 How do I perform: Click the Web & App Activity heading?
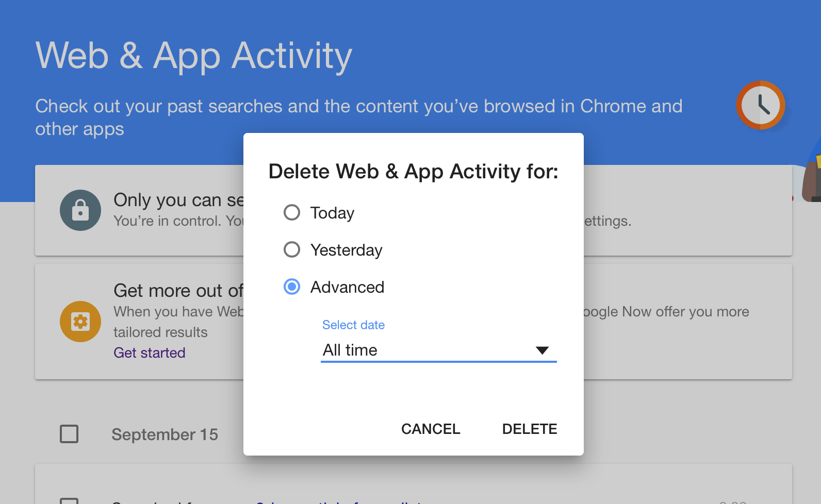coord(193,56)
